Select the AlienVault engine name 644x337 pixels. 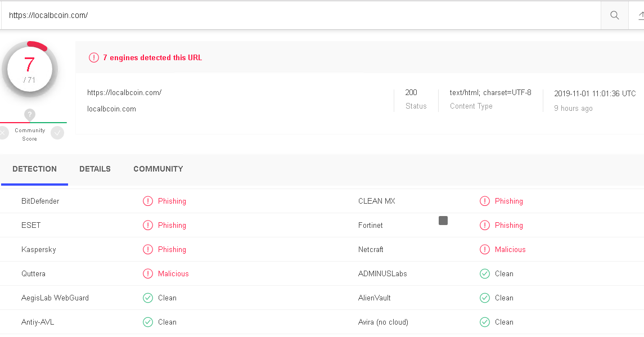374,298
